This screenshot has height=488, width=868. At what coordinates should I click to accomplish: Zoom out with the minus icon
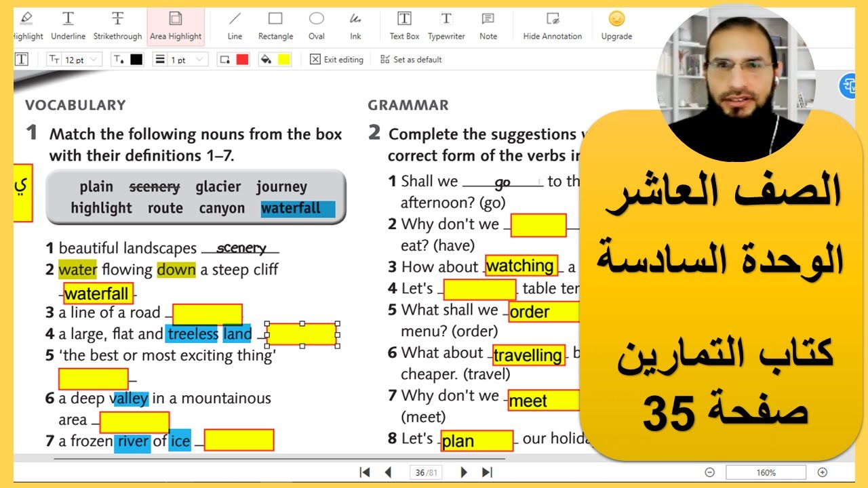click(709, 472)
